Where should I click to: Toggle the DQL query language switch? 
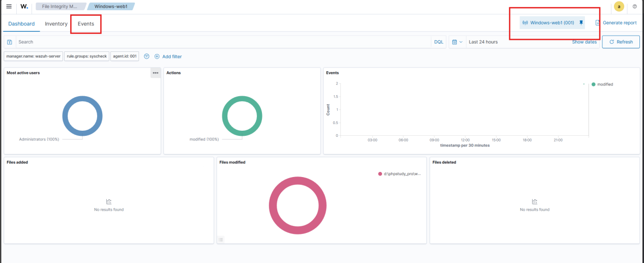click(438, 42)
